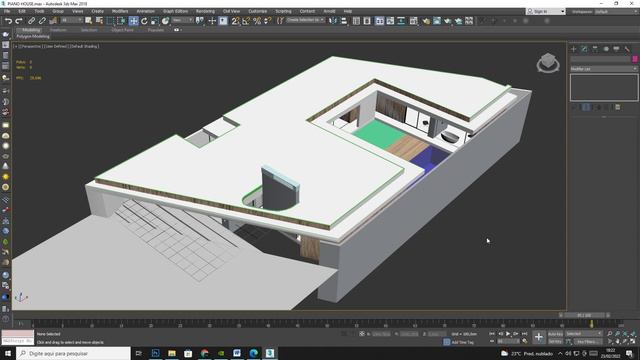Click the Play Animation button
This screenshot has width=640, height=360.
pos(508,334)
